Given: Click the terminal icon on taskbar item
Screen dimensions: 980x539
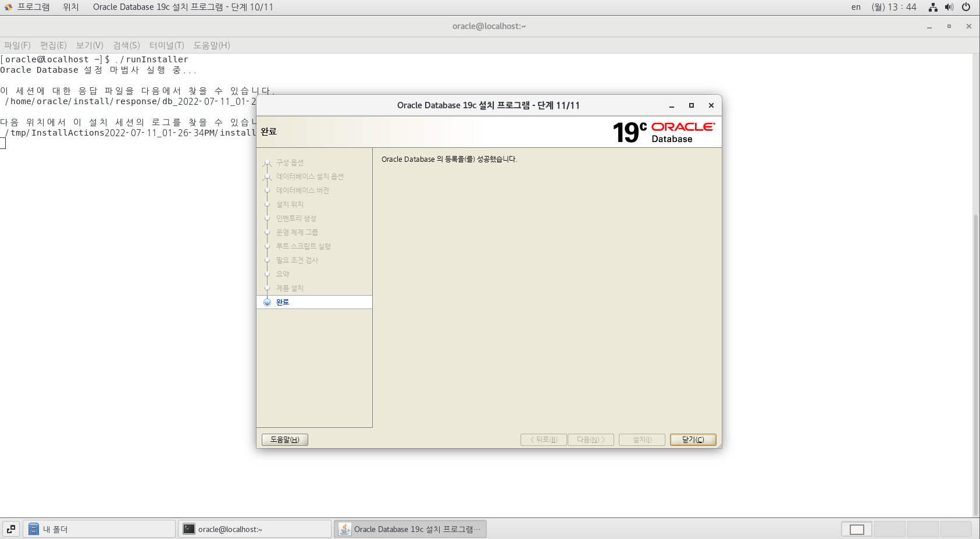Looking at the screenshot, I should tap(189, 529).
